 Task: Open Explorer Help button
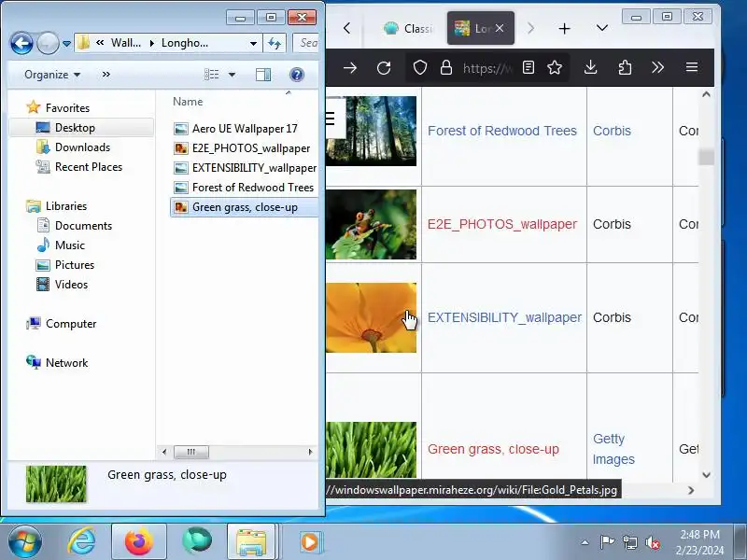pyautogui.click(x=297, y=75)
